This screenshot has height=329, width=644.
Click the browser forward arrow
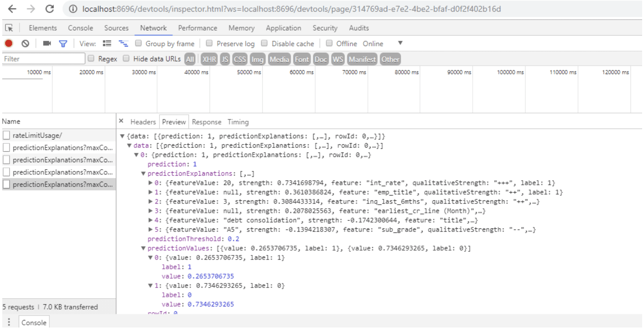[x=31, y=9]
